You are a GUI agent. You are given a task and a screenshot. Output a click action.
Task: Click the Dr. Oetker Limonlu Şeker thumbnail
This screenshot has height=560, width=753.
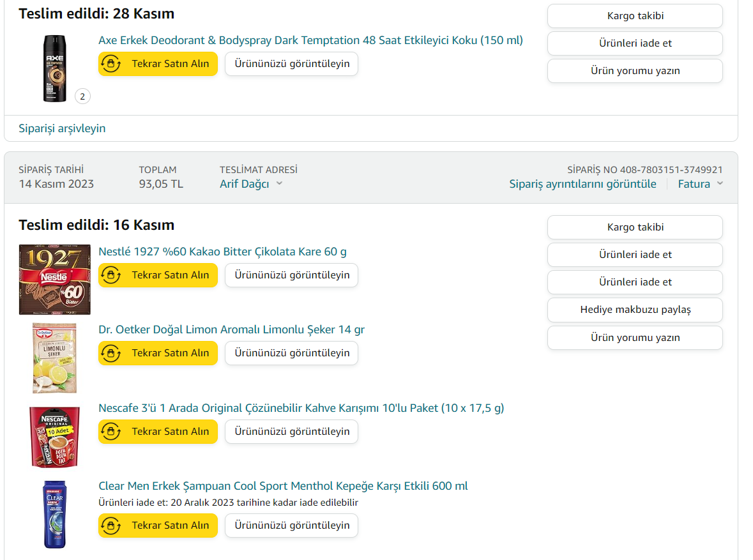[55, 358]
